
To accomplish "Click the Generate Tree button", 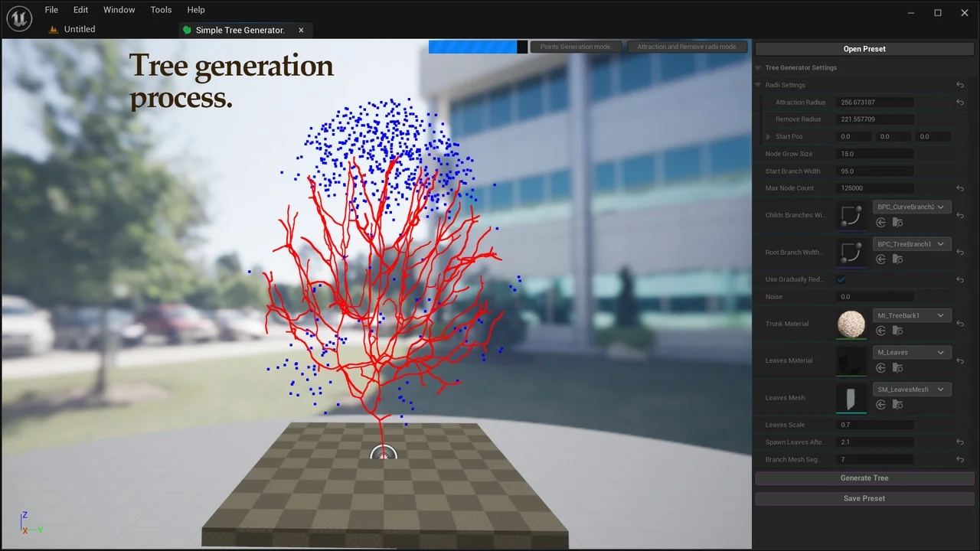I will (x=864, y=478).
